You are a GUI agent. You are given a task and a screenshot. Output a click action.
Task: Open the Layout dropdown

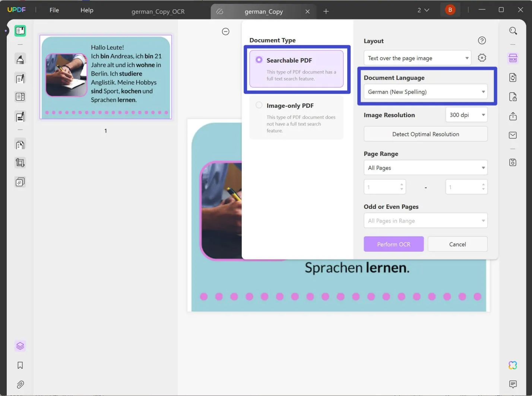417,58
